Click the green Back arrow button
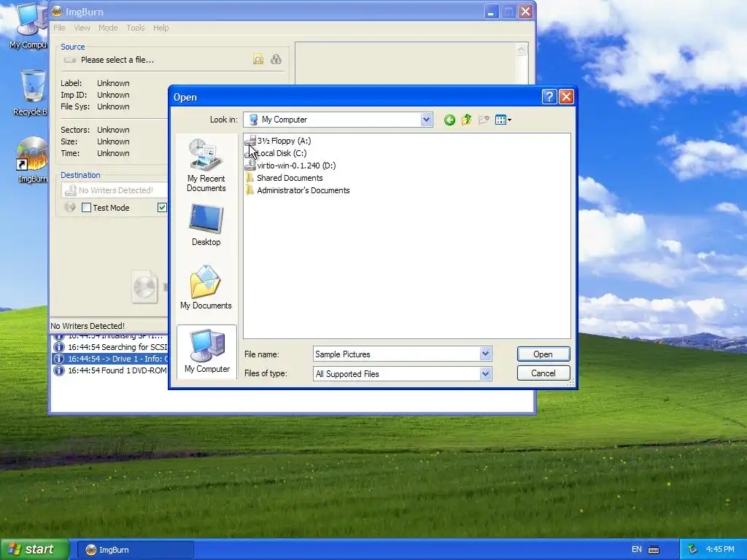Screen dimensions: 747x560 [449, 120]
